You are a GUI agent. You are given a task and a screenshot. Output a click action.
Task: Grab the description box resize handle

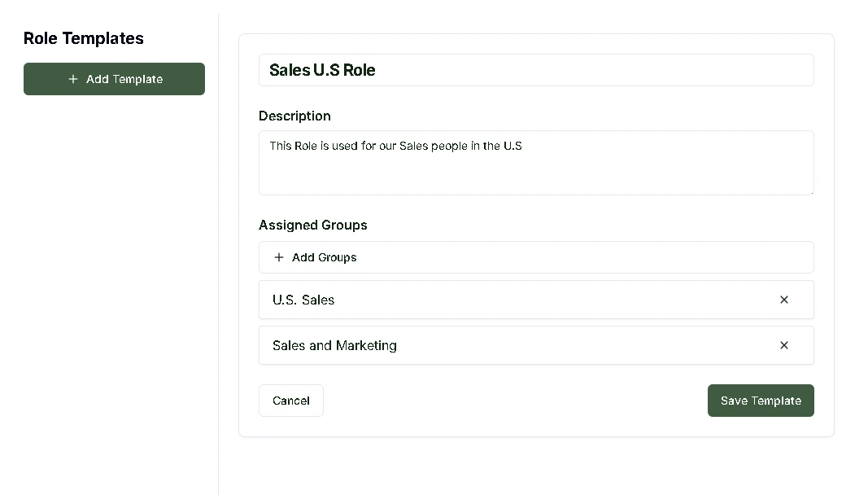click(810, 191)
